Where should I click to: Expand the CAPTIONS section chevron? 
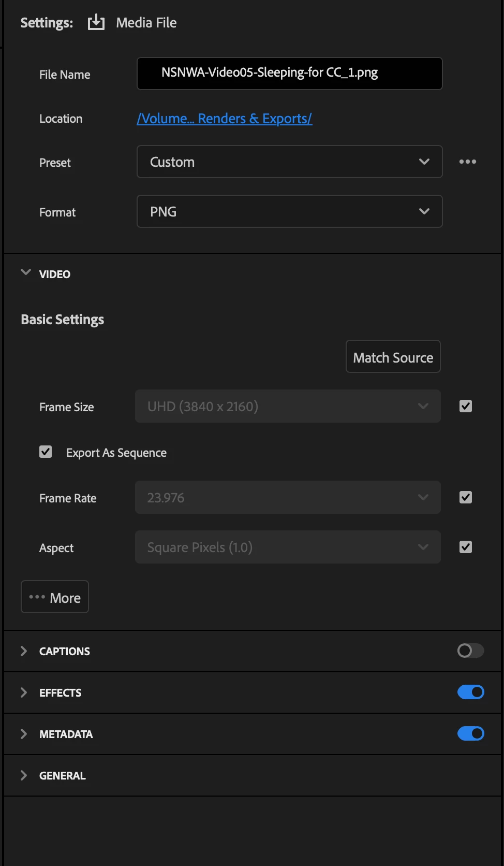[x=24, y=651]
